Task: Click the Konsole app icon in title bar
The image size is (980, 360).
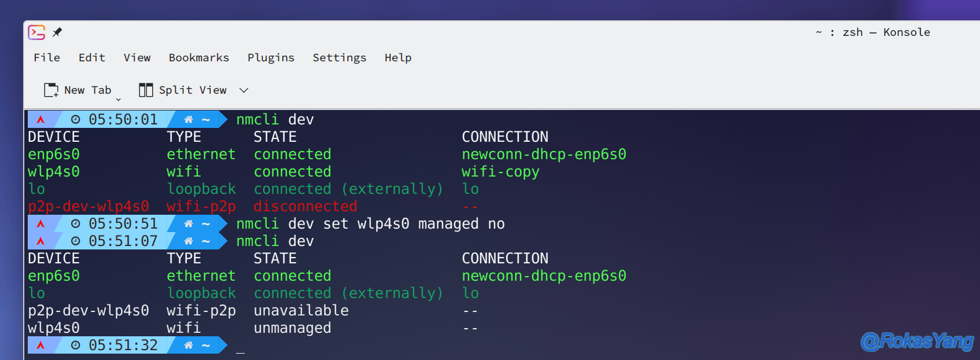Action: [x=36, y=32]
